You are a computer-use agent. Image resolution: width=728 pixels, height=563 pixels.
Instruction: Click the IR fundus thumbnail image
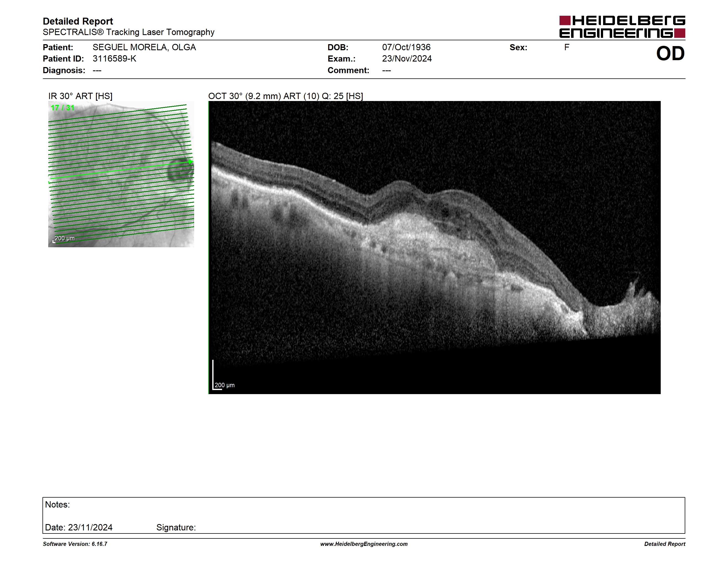pyautogui.click(x=121, y=174)
